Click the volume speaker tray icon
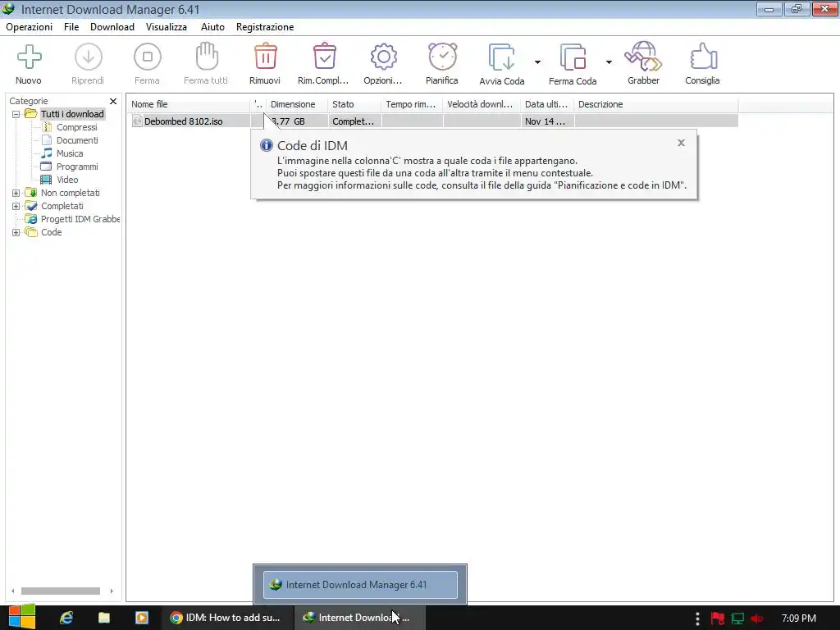Screen dimensions: 840x630 tap(757, 619)
